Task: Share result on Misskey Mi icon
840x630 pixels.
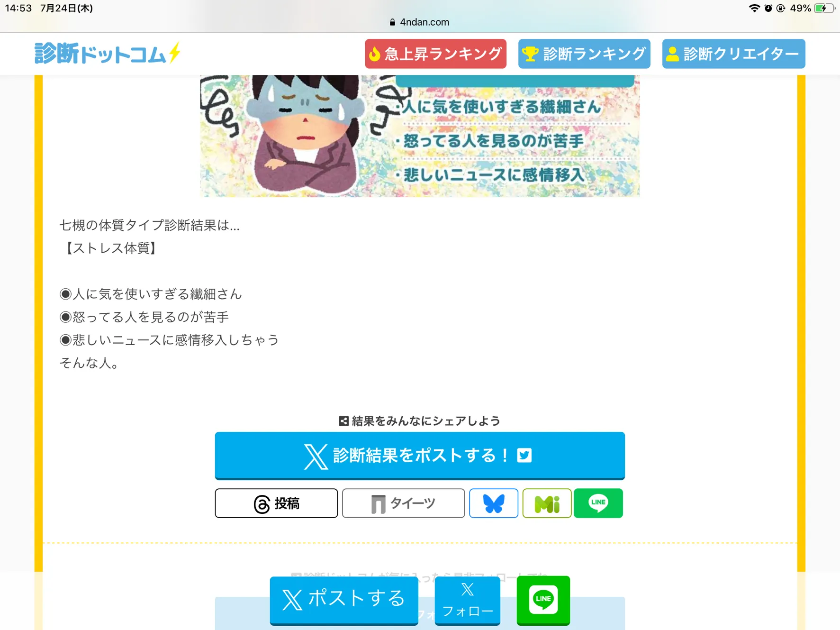Action: coord(547,503)
